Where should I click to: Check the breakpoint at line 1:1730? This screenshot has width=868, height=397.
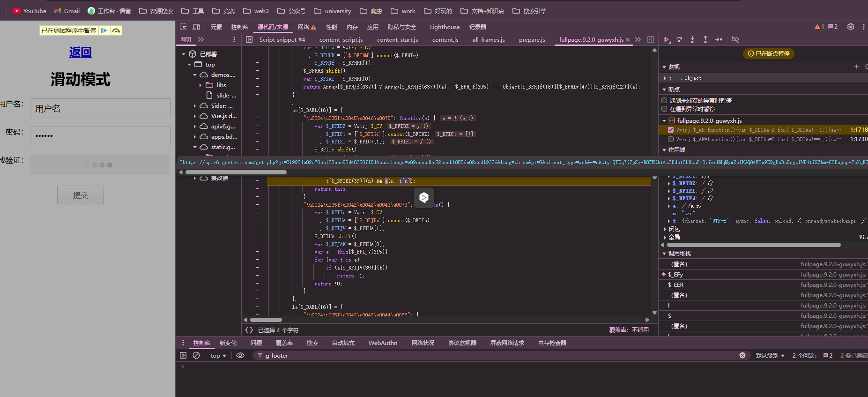tap(671, 139)
